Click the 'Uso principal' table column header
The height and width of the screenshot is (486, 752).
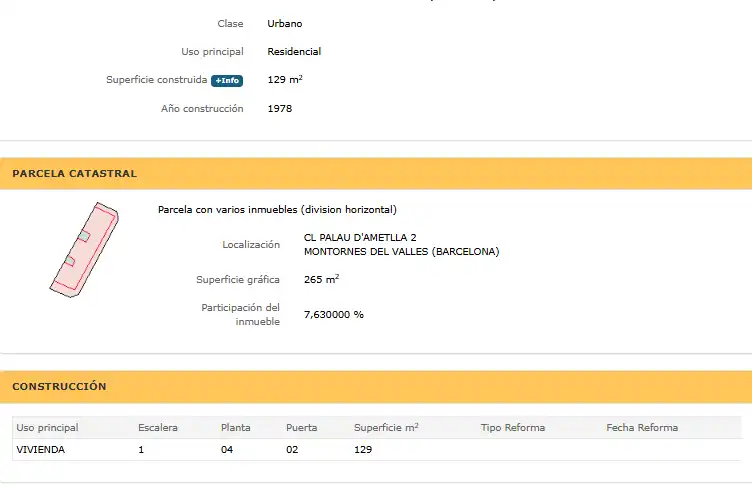[47, 427]
